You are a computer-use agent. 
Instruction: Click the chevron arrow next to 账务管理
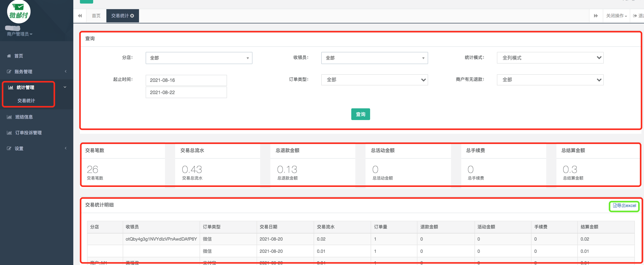tap(66, 71)
